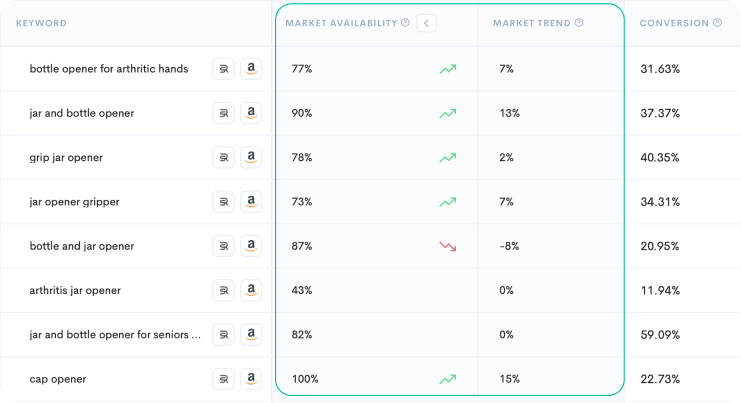This screenshot has width=741, height=403.
Task: Sort by Keyword column header
Action: [41, 23]
